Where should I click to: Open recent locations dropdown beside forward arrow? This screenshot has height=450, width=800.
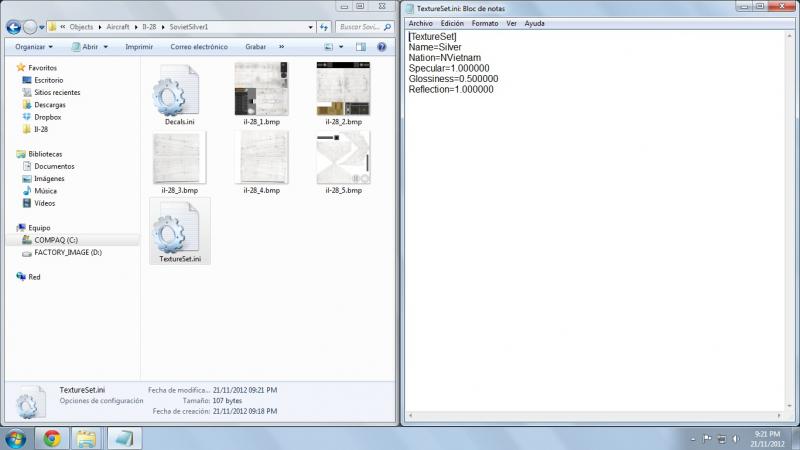pyautogui.click(x=42, y=27)
